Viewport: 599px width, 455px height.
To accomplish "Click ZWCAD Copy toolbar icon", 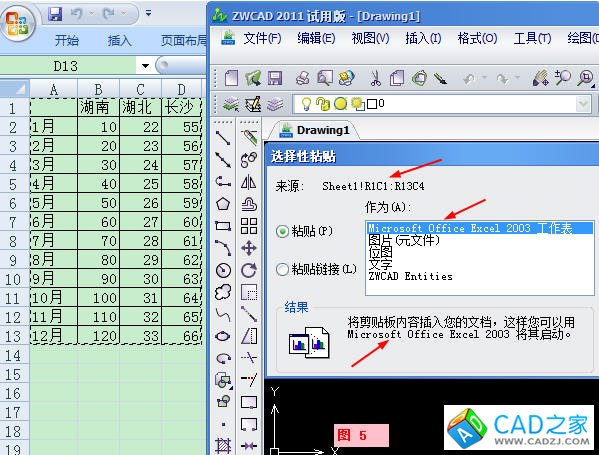I will click(397, 78).
